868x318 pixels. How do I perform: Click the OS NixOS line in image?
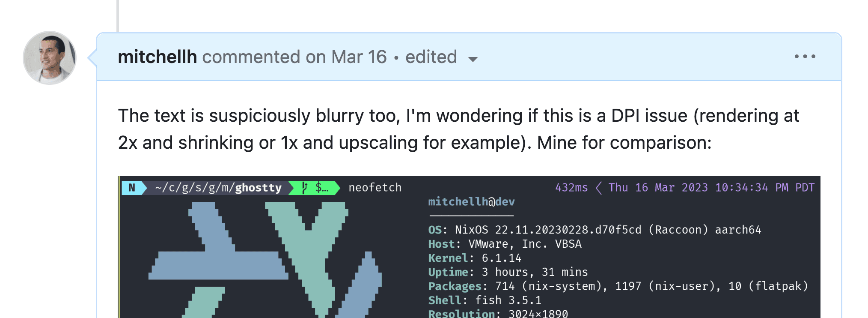tap(595, 230)
